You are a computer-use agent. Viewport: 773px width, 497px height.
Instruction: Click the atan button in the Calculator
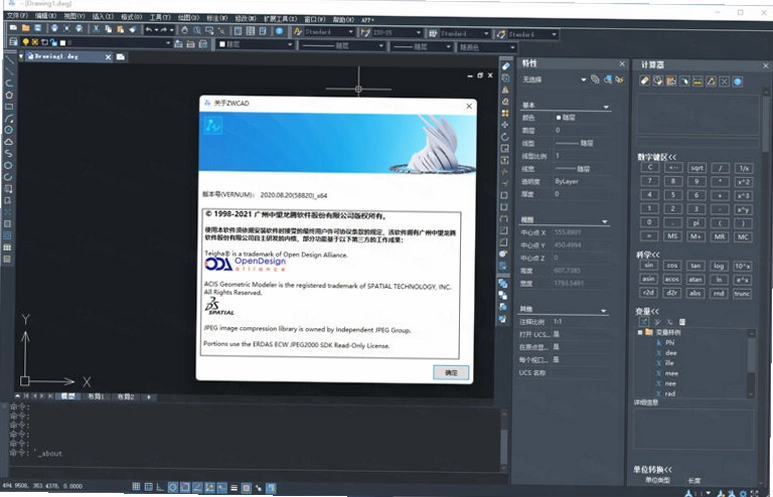pyautogui.click(x=695, y=280)
